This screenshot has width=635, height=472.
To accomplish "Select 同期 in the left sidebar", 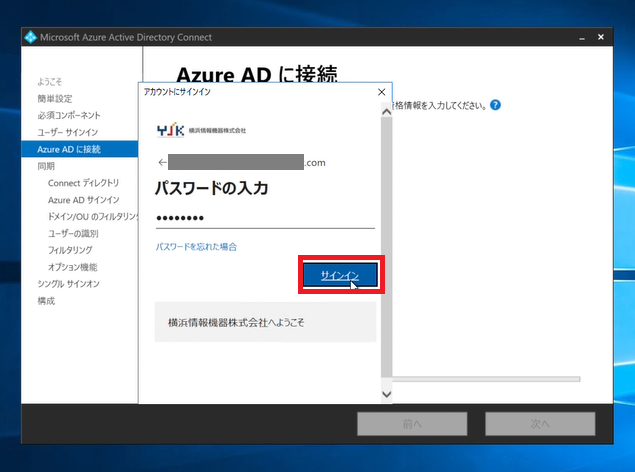I will 46,166.
